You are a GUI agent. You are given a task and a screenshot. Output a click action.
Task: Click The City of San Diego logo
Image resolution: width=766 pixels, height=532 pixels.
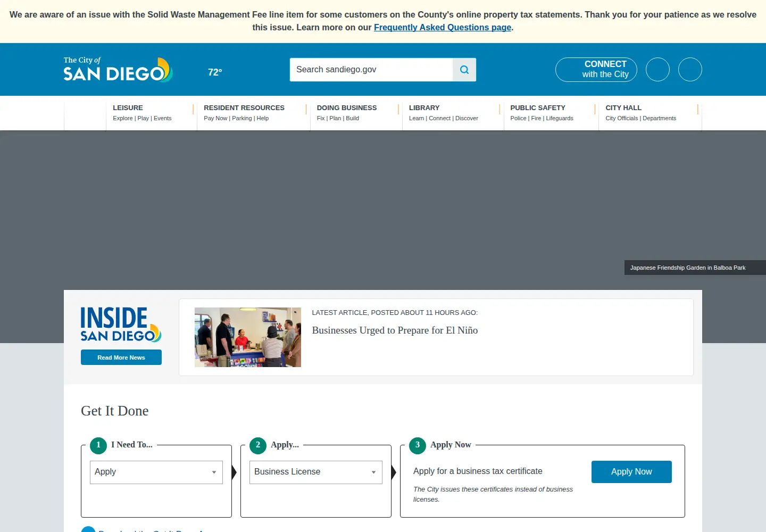tap(118, 69)
